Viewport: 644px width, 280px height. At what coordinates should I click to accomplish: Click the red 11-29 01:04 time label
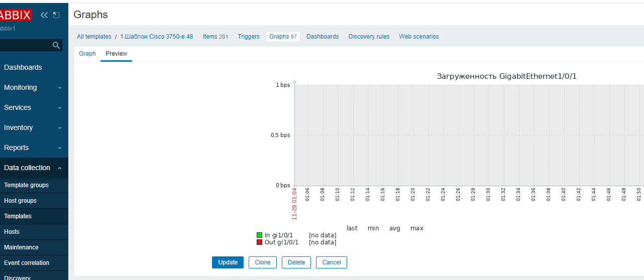(x=295, y=204)
